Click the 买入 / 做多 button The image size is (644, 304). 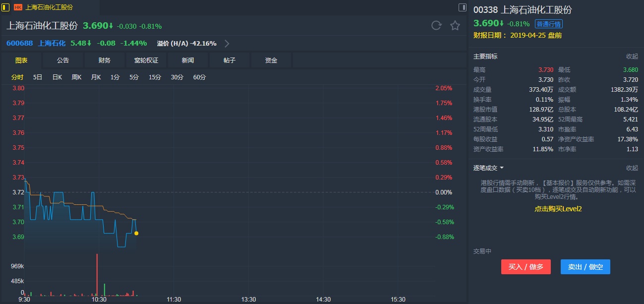[x=526, y=267]
